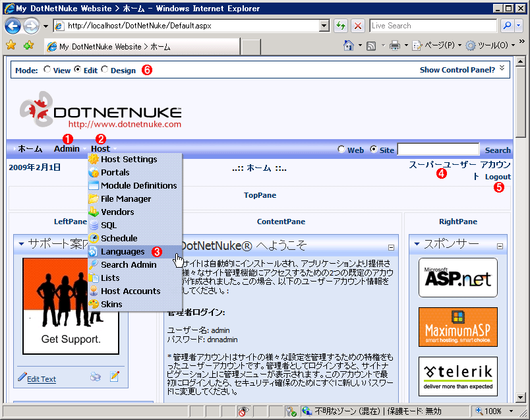
Task: Click the MaximumASP sponsor banner
Action: 458,327
